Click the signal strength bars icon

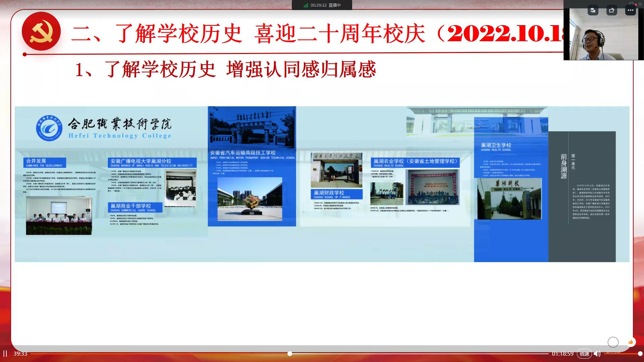[x=306, y=5]
